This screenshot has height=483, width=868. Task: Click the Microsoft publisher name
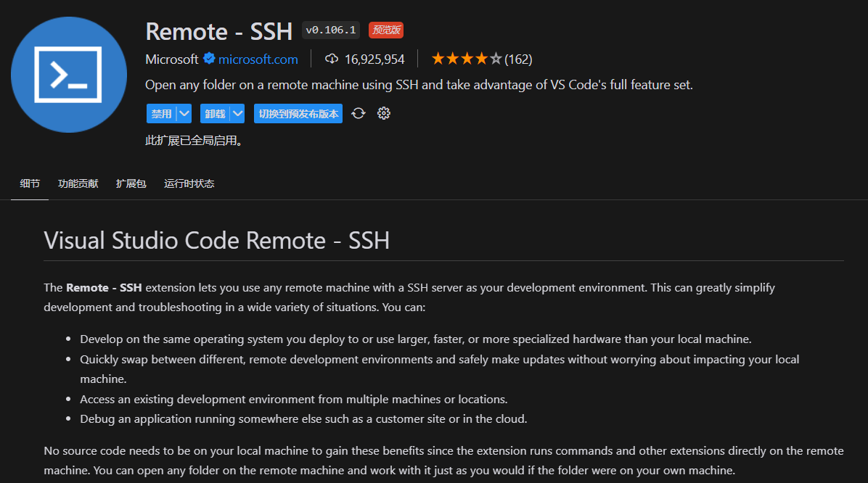(171, 59)
